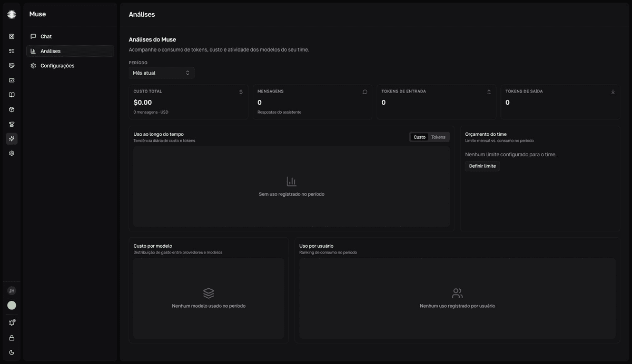Click 'Tendência diária de custo e tokens' subtitle
Image resolution: width=632 pixels, height=364 pixels.
click(x=164, y=140)
